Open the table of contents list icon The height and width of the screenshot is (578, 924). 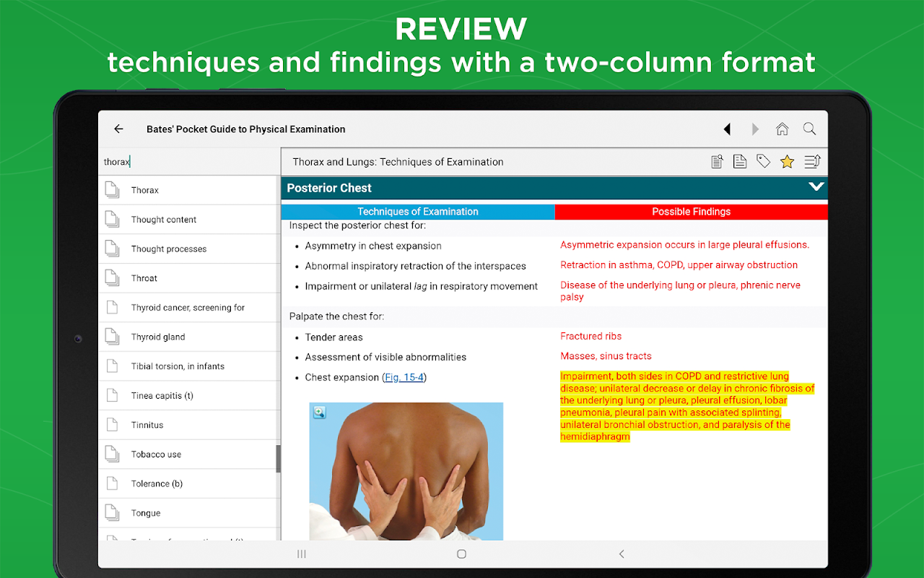pyautogui.click(x=812, y=162)
